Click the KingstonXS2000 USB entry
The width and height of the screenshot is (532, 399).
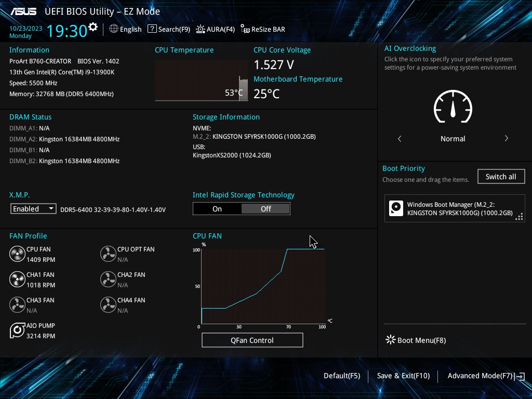232,155
